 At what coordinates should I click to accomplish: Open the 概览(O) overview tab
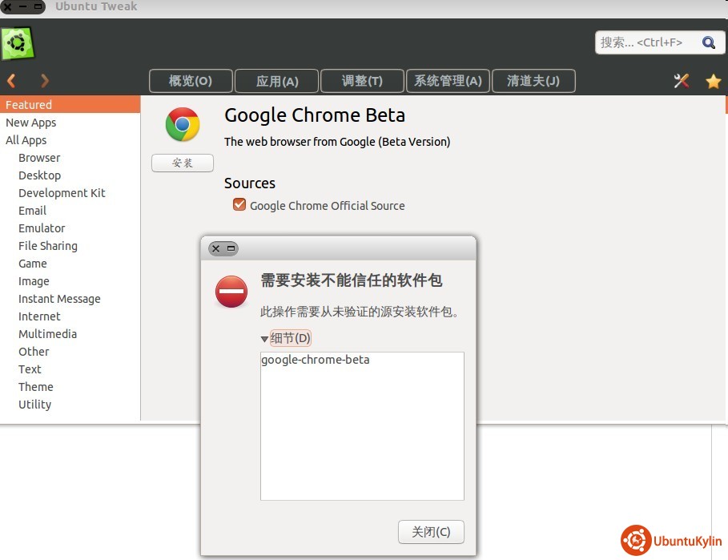tap(191, 81)
